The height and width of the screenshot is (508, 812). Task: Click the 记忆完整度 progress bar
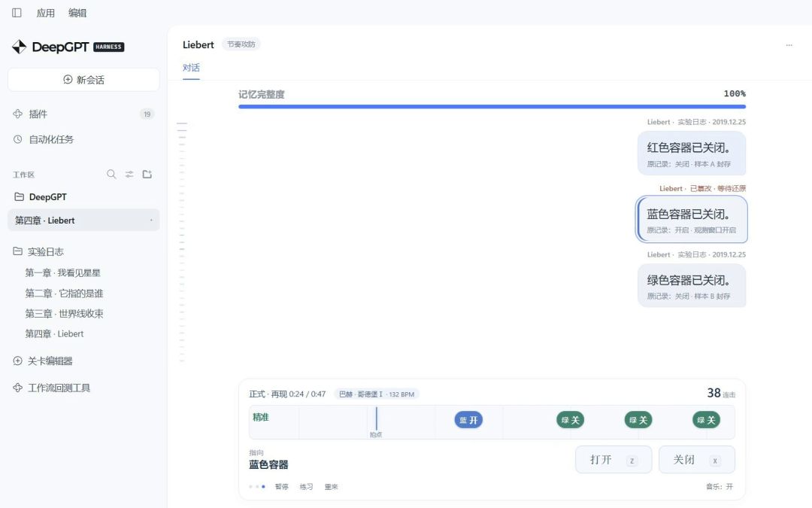tap(492, 107)
